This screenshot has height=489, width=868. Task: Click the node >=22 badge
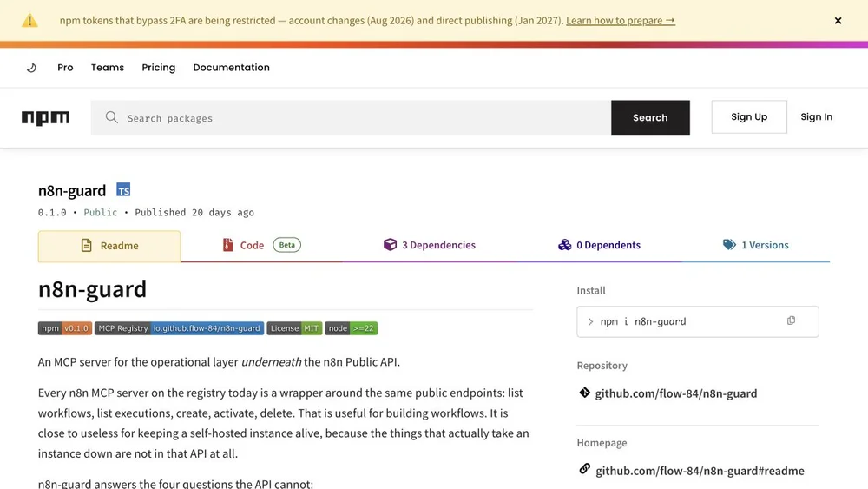coord(351,328)
